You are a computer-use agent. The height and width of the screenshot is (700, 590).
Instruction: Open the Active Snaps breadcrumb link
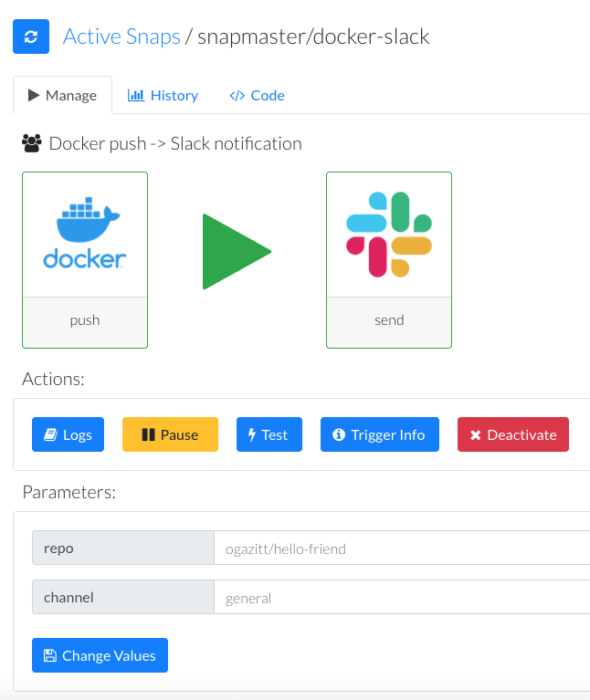[121, 37]
